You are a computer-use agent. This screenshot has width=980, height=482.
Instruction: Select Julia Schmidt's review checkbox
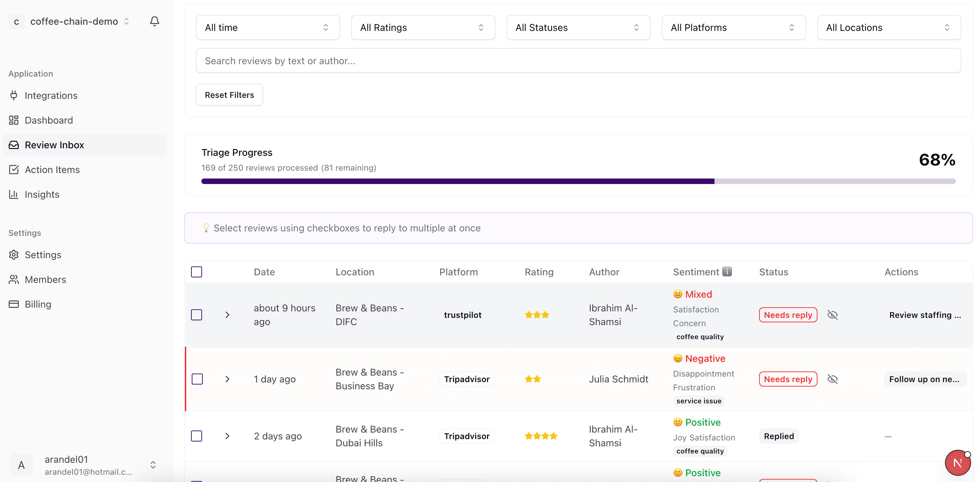point(197,379)
